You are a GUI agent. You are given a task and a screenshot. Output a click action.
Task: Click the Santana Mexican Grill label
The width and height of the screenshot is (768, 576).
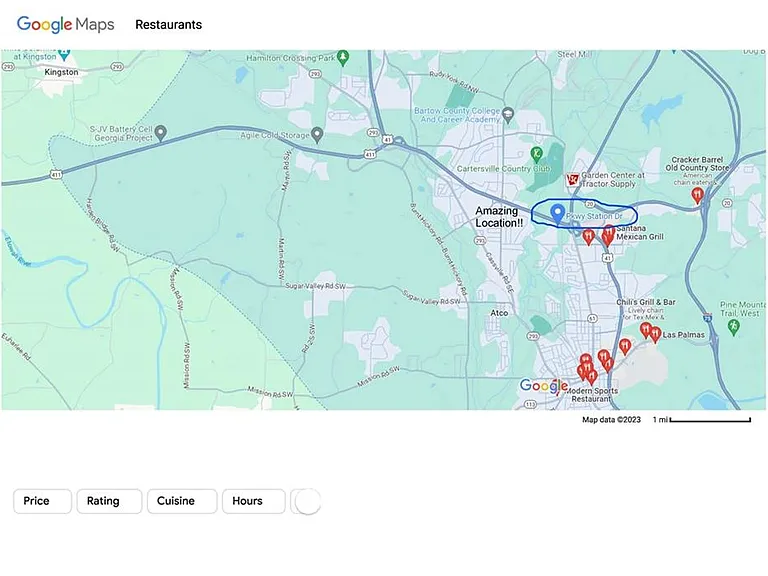(x=640, y=233)
